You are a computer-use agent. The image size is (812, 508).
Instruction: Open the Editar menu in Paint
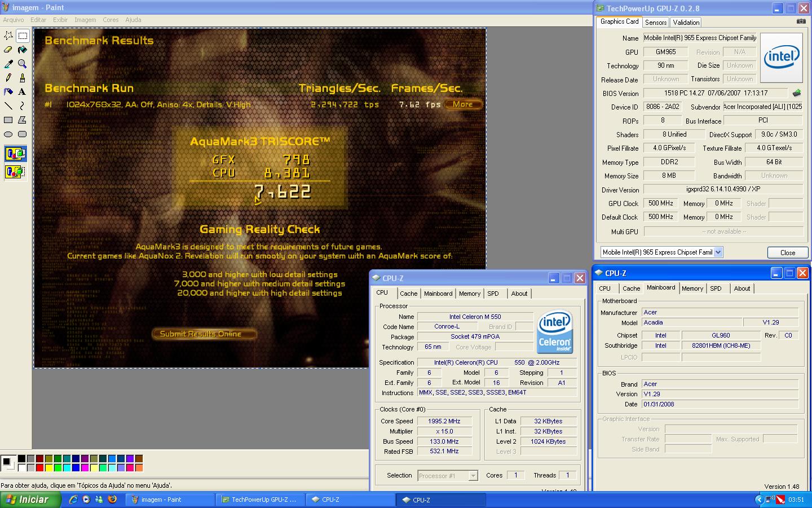(x=38, y=20)
